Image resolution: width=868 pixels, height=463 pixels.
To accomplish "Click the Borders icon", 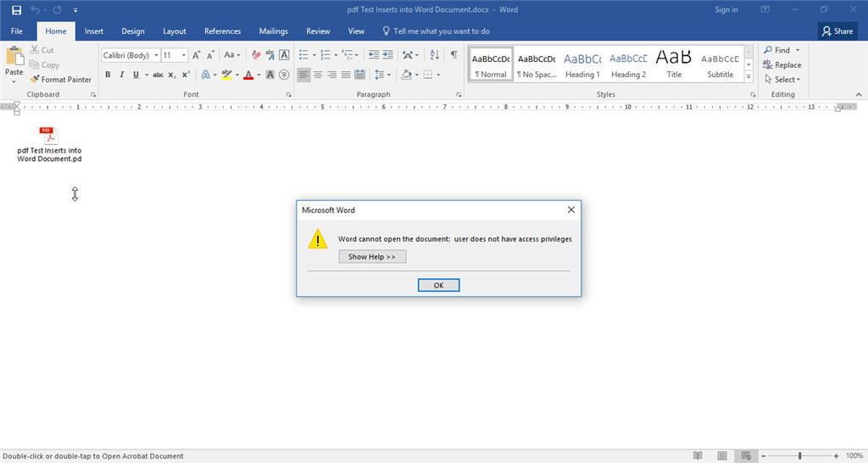I will click(428, 75).
